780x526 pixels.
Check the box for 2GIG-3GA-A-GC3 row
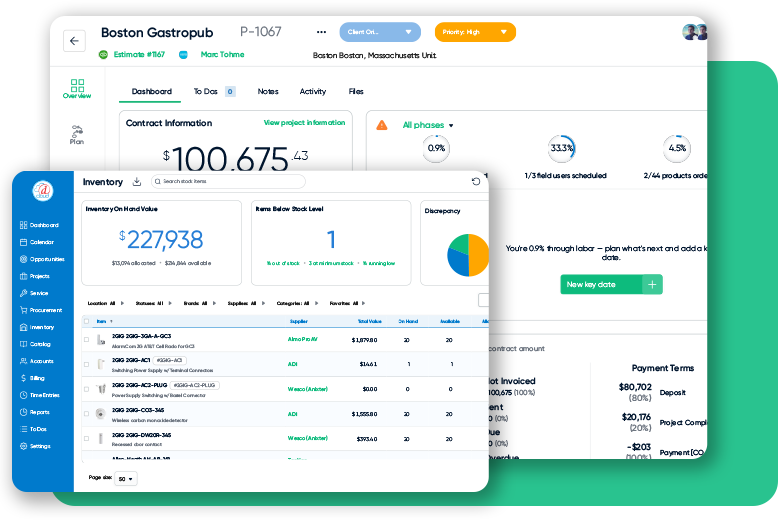(x=87, y=340)
